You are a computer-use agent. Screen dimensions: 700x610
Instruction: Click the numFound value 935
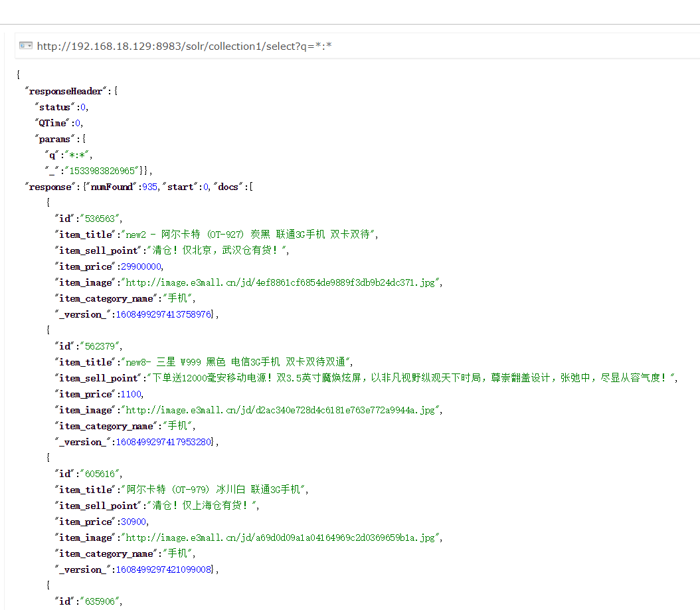[150, 187]
